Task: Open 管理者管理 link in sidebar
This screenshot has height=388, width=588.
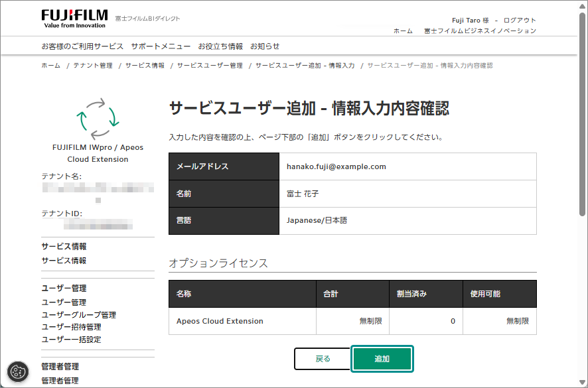Action: click(x=60, y=381)
